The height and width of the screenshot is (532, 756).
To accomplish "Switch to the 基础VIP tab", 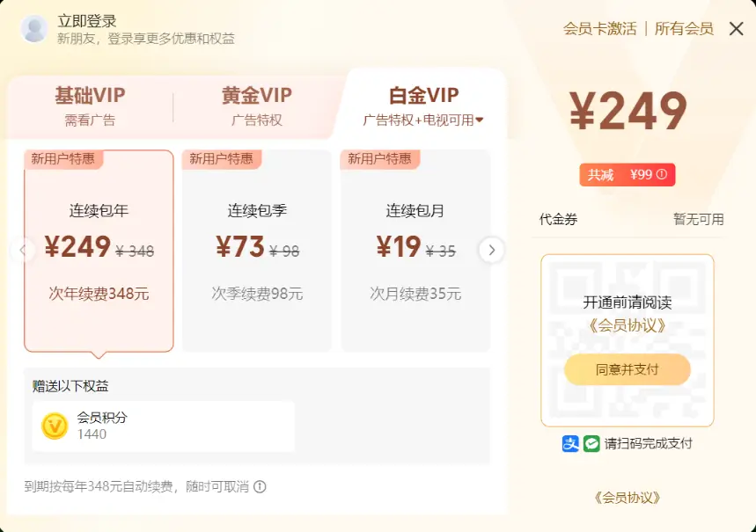I will [x=90, y=105].
